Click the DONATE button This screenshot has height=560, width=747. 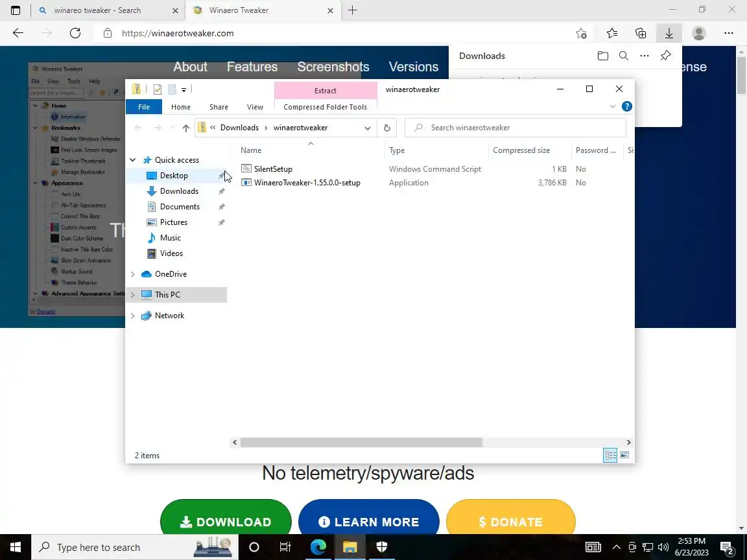[x=511, y=521]
